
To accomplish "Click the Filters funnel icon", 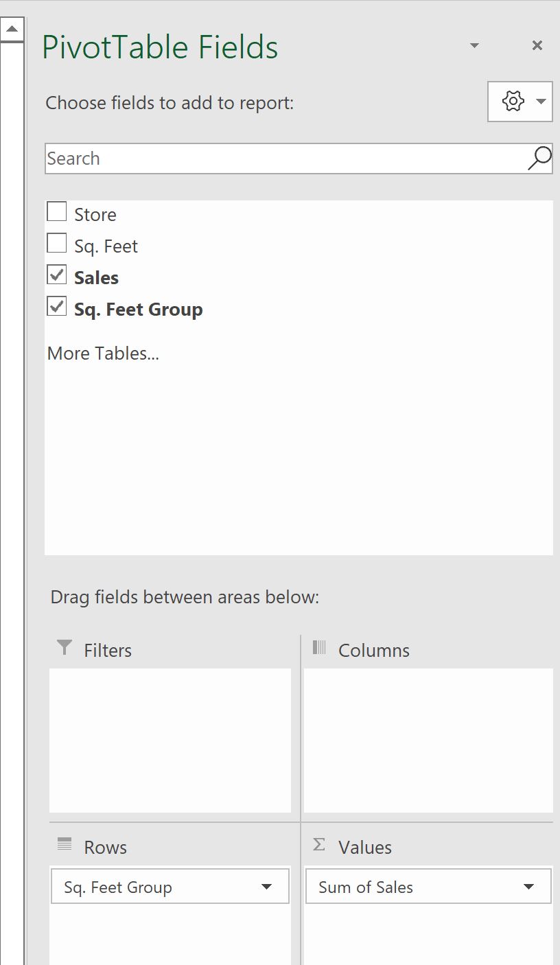I will coord(65,647).
